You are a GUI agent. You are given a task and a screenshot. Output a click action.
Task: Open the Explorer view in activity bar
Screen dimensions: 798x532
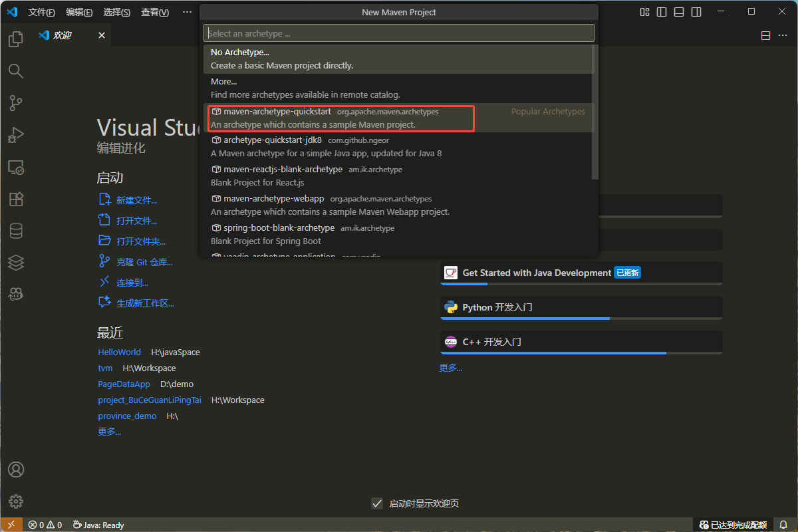pyautogui.click(x=16, y=39)
